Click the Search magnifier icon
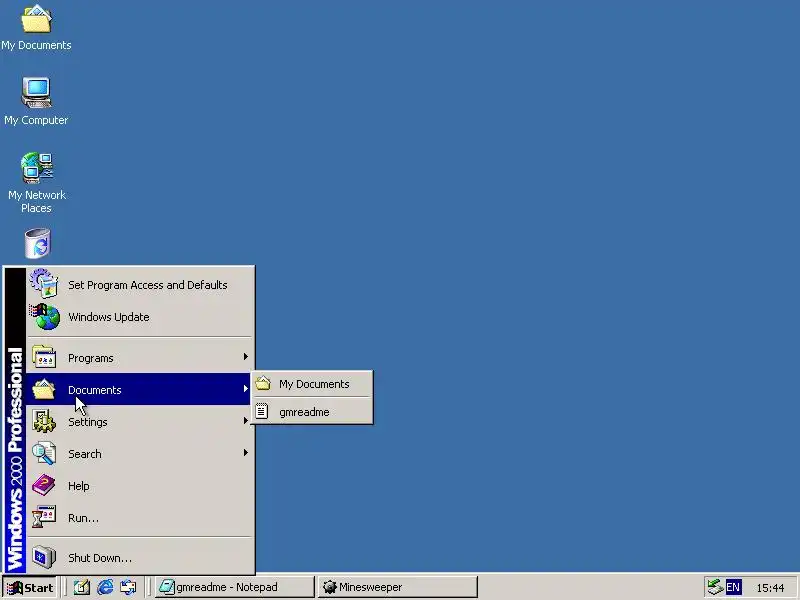 coord(44,454)
